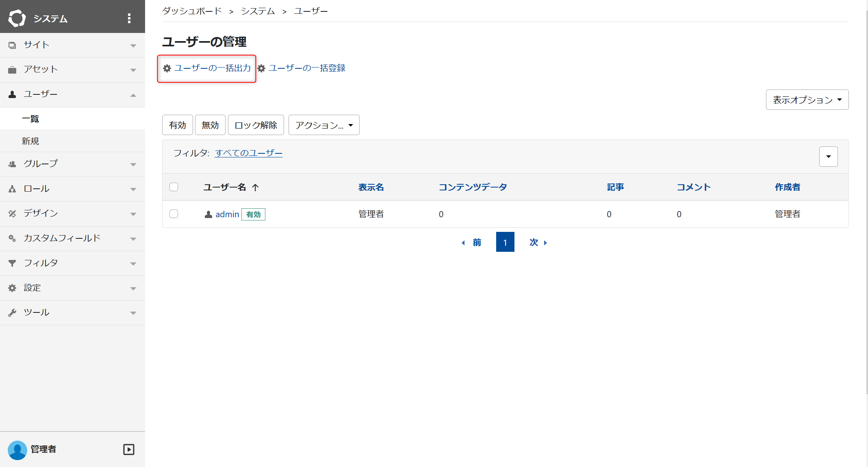868x467 pixels.
Task: Sort by 表示名 column
Action: 371,187
